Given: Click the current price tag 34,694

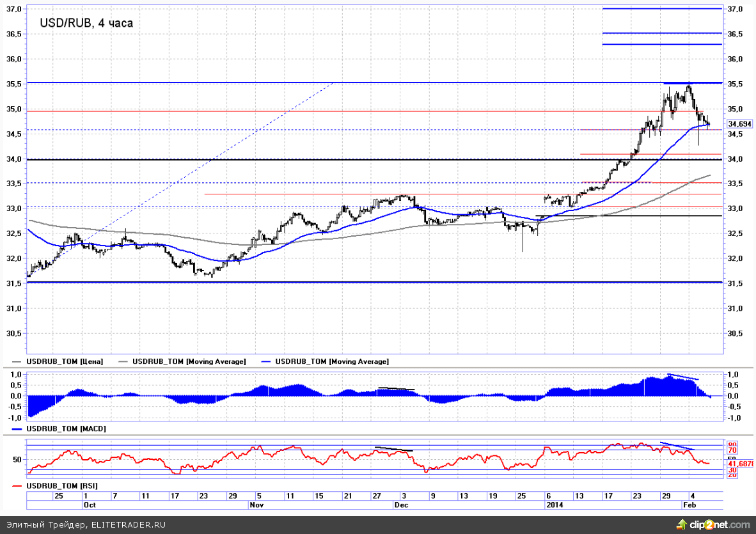Looking at the screenshot, I should (739, 124).
